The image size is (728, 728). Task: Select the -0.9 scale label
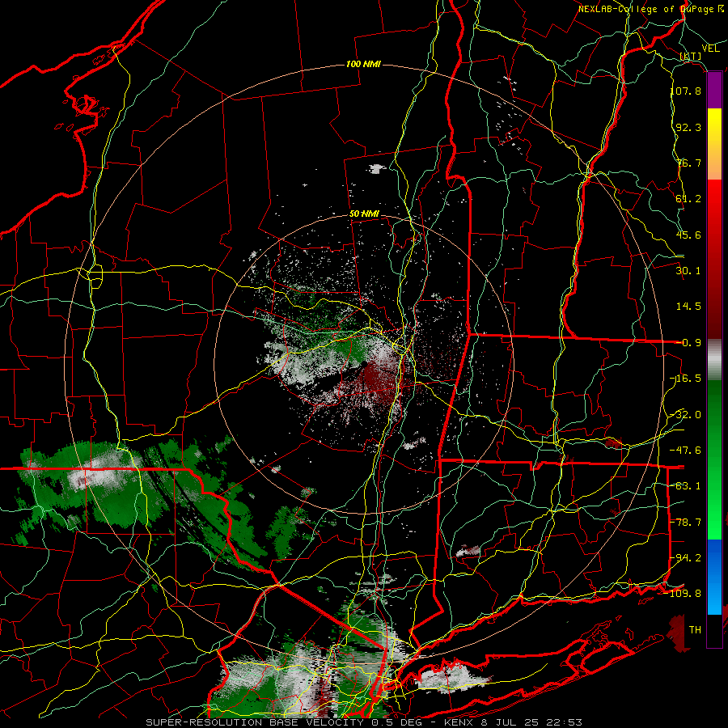[x=688, y=343]
